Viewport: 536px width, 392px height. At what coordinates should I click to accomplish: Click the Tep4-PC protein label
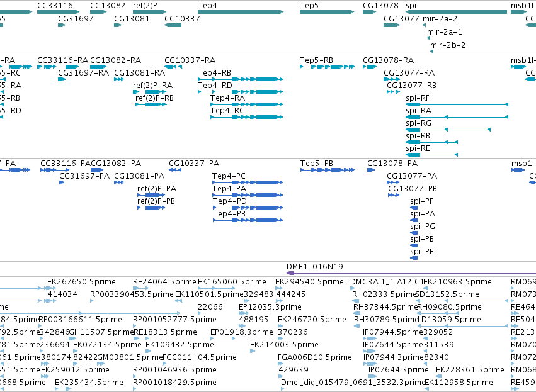point(229,176)
